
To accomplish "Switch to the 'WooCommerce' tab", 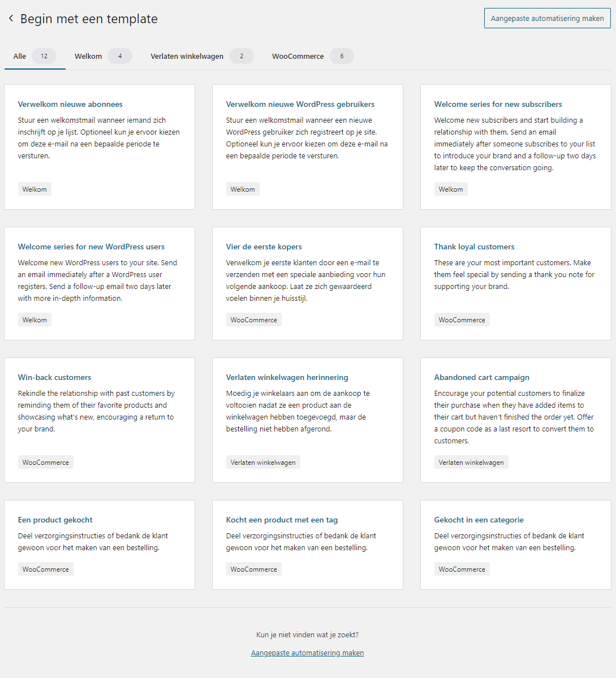I will tap(313, 56).
